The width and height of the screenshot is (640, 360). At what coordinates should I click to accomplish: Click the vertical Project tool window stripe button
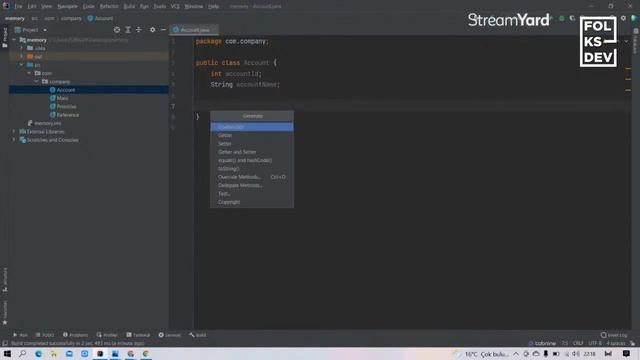[4, 38]
